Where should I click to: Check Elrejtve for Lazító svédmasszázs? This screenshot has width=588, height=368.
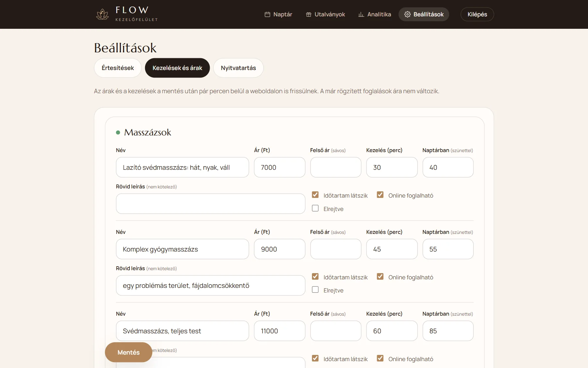[x=315, y=208]
